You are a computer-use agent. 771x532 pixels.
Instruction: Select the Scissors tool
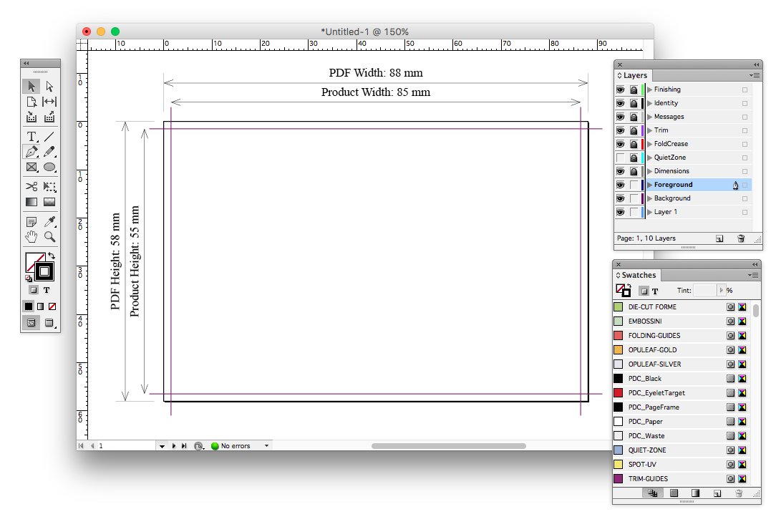pos(31,186)
